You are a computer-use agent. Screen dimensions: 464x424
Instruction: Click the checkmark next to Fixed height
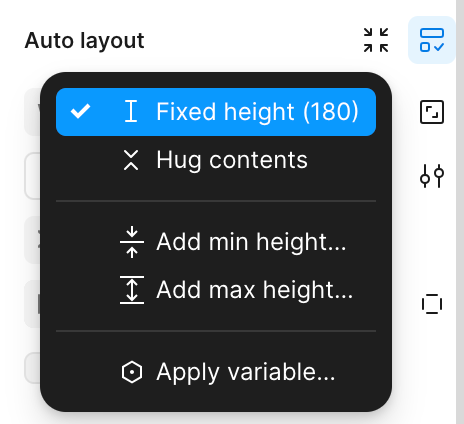(80, 111)
